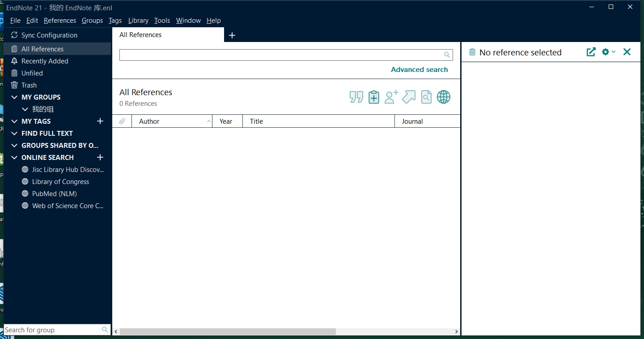Select the All References clipboard icon in sidebar

[14, 49]
